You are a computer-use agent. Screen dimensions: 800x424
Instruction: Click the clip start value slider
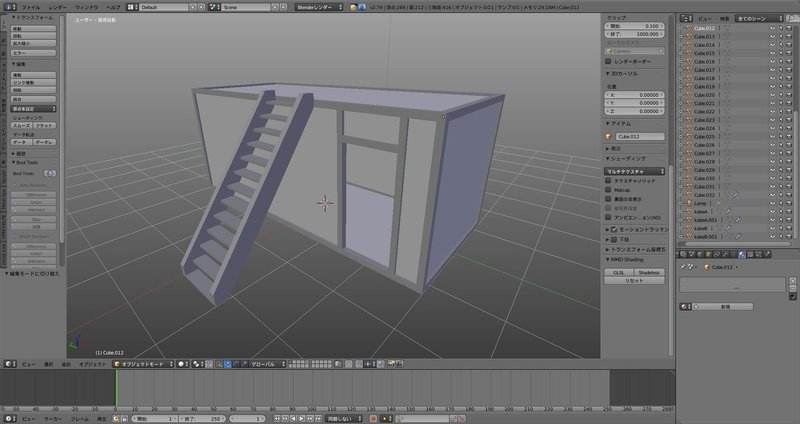tap(635, 26)
